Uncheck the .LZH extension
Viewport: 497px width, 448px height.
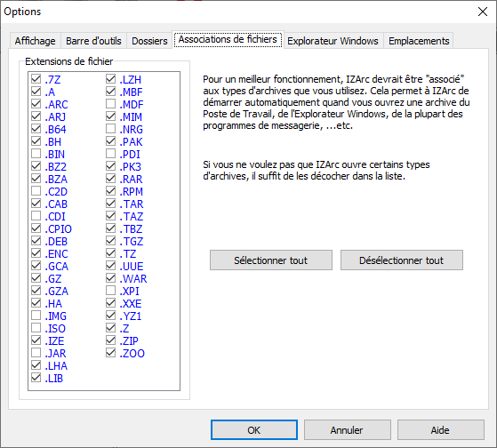[110, 79]
